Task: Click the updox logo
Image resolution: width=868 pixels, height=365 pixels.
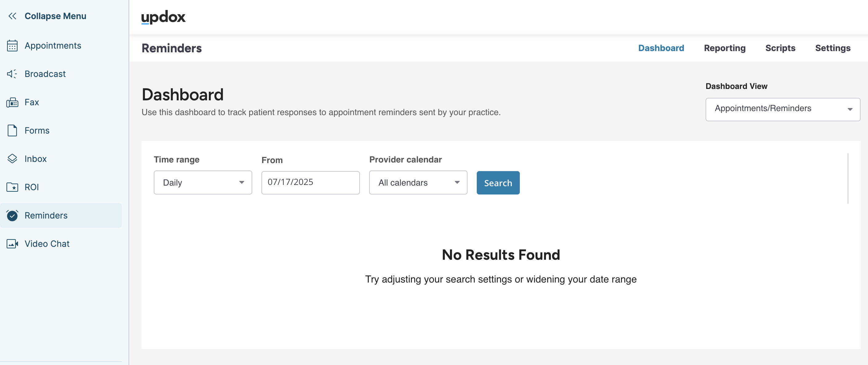Action: [163, 17]
